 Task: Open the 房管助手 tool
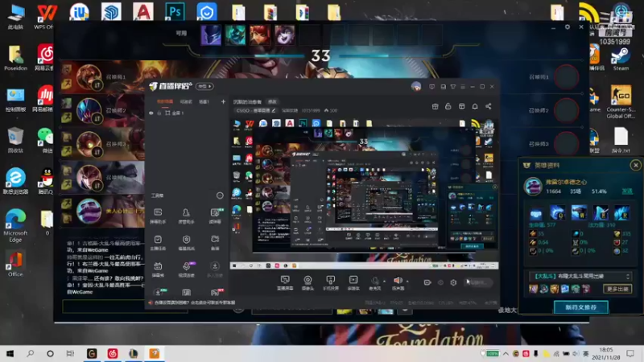pos(186,216)
